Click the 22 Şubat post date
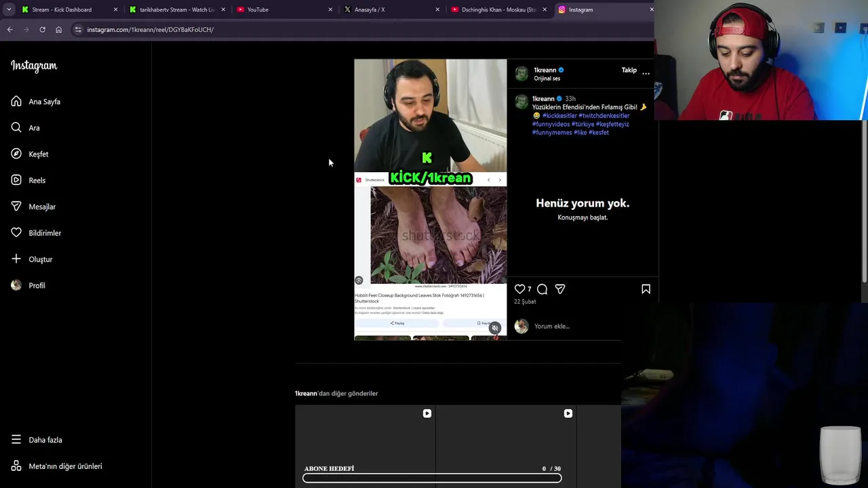868x488 pixels. click(x=525, y=302)
